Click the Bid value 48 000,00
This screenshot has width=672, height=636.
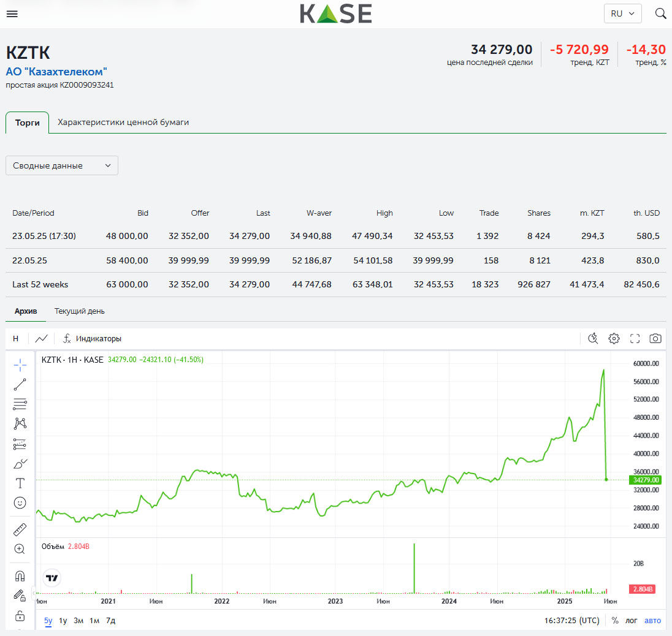pyautogui.click(x=127, y=236)
